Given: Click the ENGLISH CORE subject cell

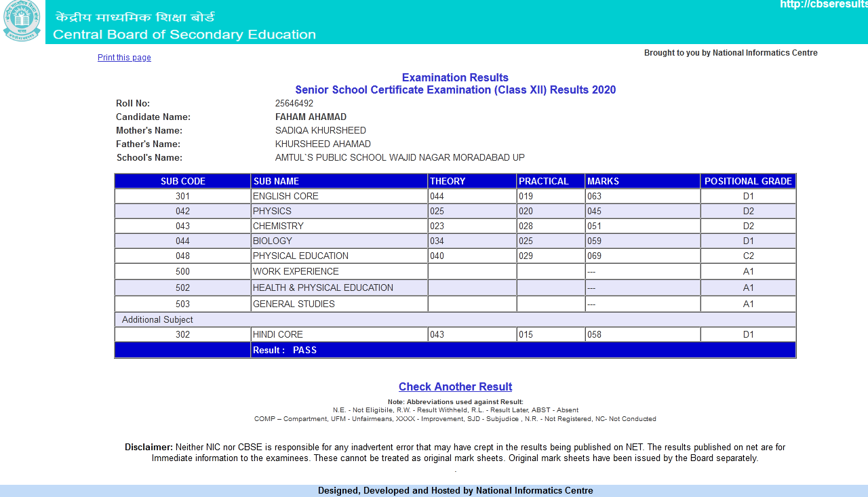Looking at the screenshot, I should point(339,196).
